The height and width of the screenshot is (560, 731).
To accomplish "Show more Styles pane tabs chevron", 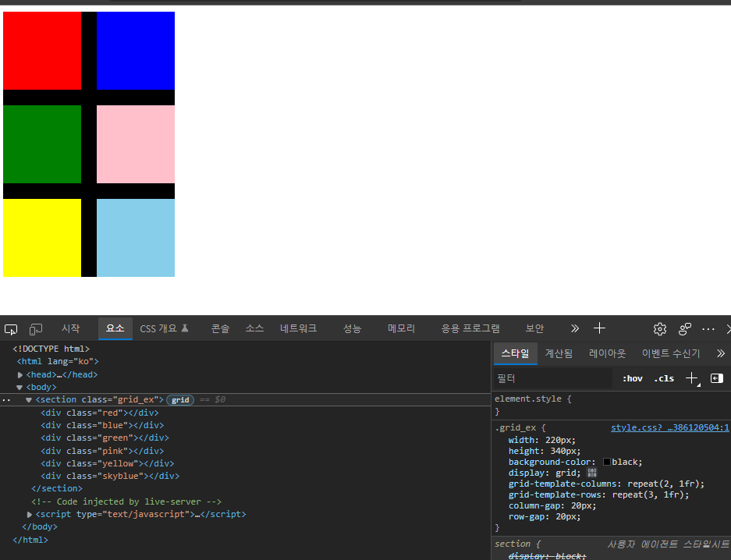I will point(721,353).
